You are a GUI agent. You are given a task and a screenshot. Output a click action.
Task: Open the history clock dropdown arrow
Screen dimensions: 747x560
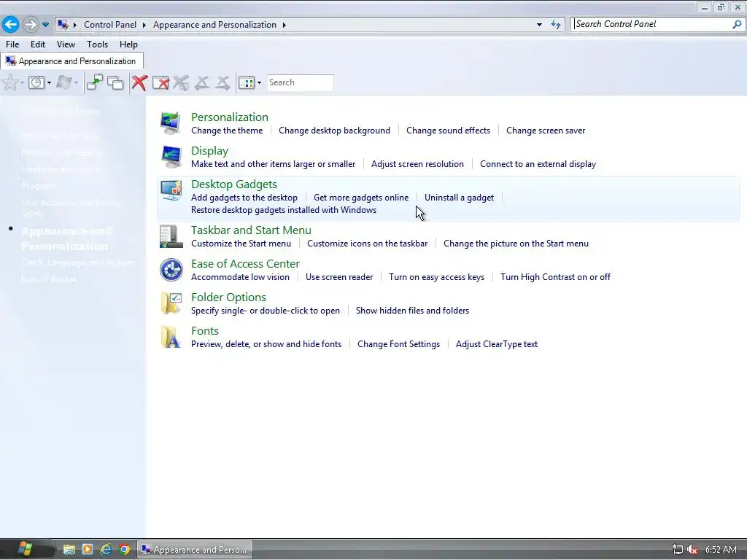point(49,83)
